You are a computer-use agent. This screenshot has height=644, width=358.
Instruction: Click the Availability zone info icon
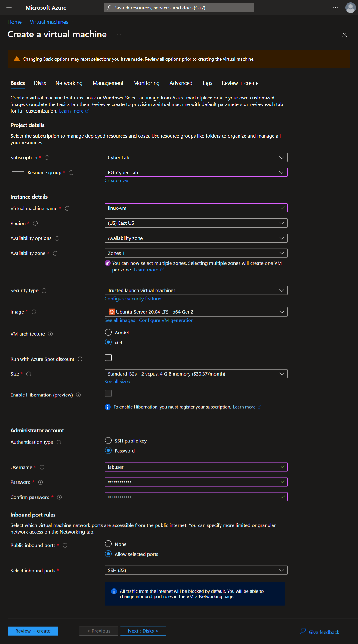(x=55, y=253)
